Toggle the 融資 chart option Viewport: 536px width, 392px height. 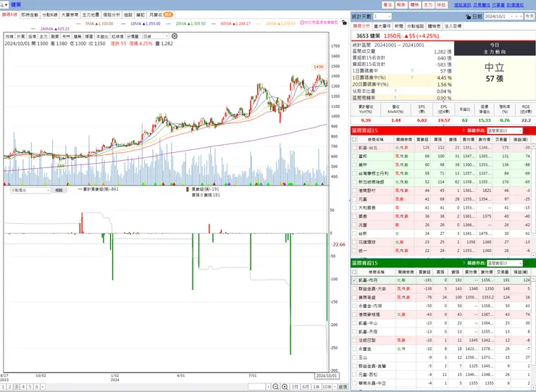[x=55, y=36]
